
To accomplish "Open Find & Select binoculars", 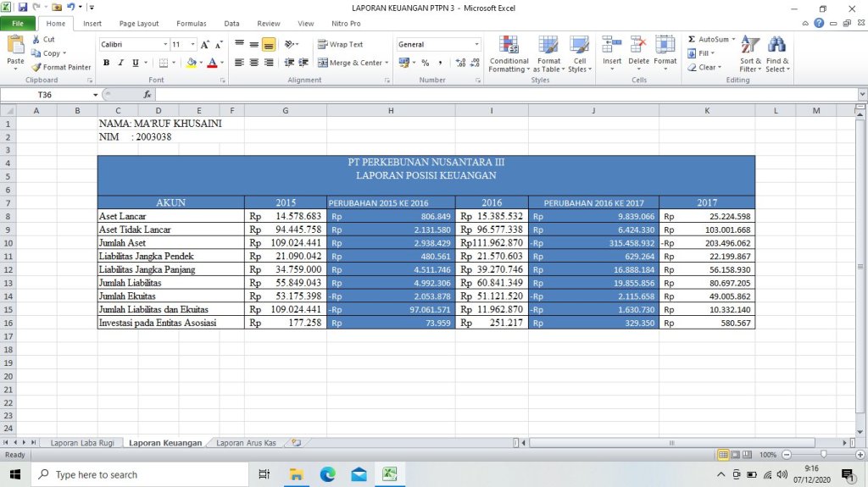I will point(777,54).
